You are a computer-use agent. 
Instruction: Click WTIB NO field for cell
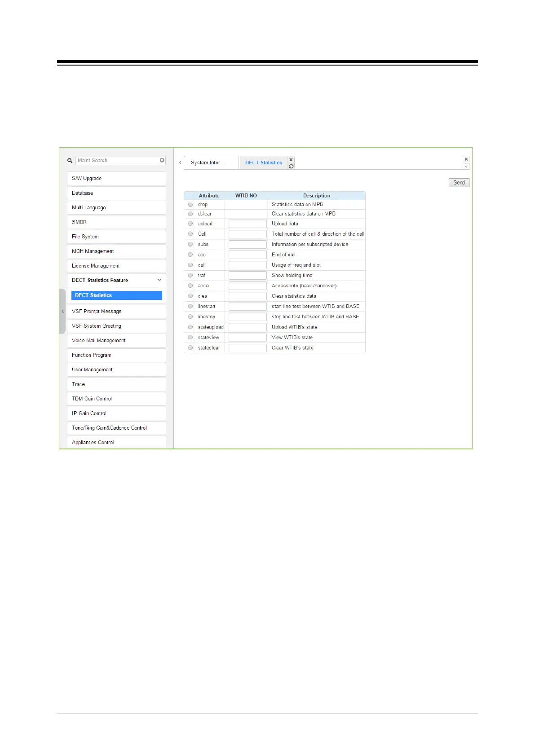[248, 265]
